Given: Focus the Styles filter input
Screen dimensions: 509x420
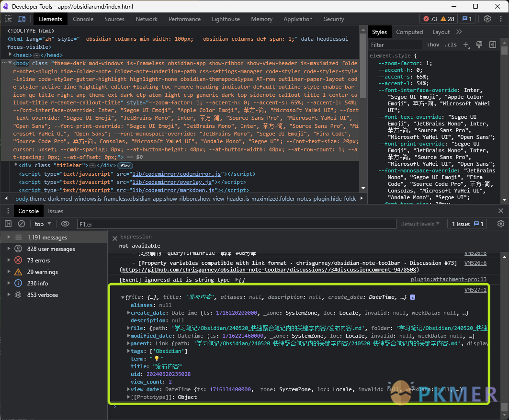Looking at the screenshot, I should click(396, 45).
